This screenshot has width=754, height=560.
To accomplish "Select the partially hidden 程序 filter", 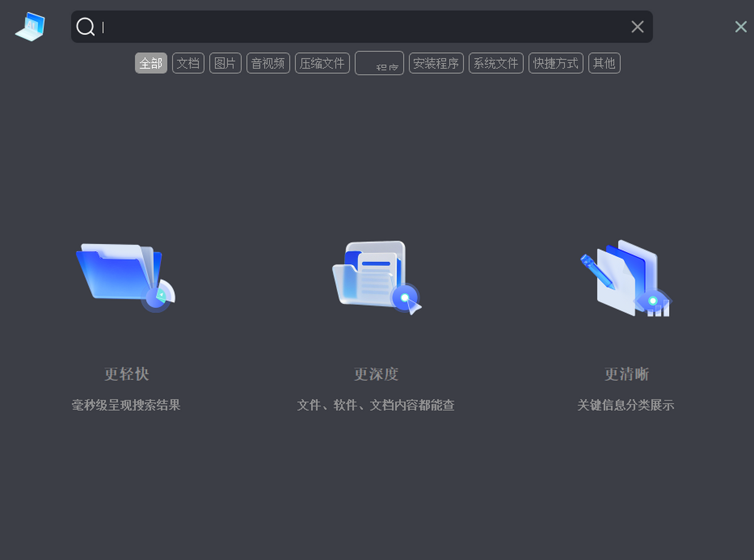I will [380, 63].
